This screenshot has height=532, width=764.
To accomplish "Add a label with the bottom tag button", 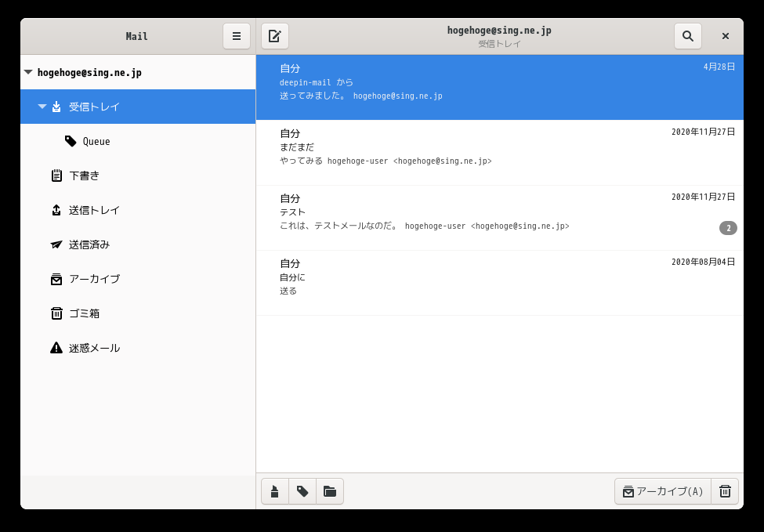I will pos(302,491).
